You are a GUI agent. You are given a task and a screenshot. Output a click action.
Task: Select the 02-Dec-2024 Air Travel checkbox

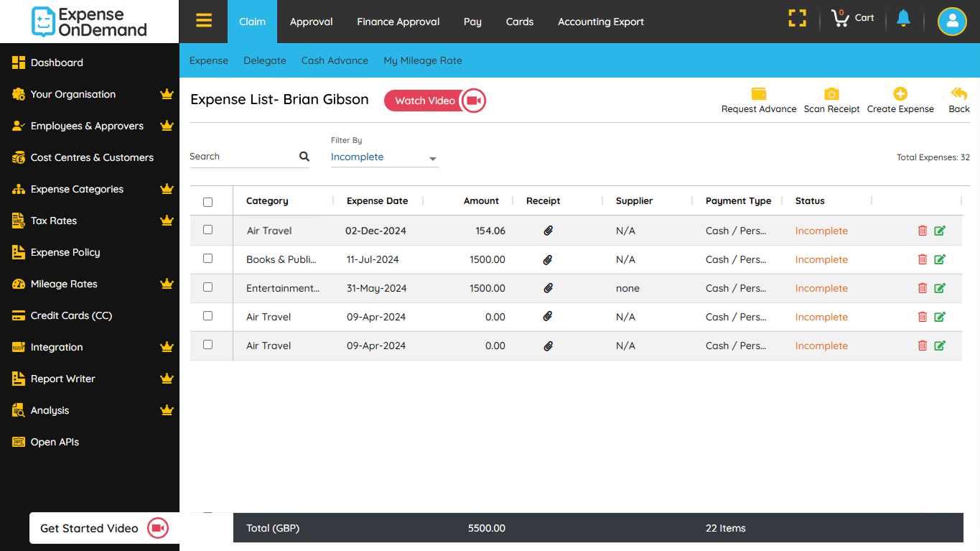pos(208,230)
